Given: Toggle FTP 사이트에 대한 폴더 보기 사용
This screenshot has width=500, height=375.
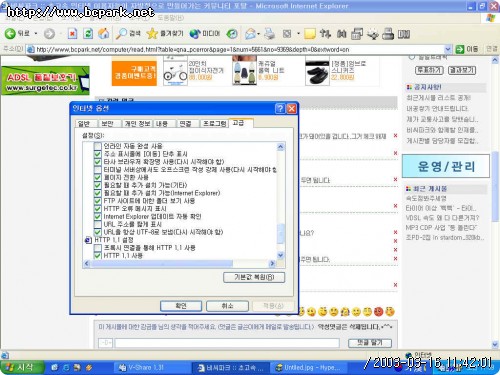Looking at the screenshot, I should pos(97,201).
